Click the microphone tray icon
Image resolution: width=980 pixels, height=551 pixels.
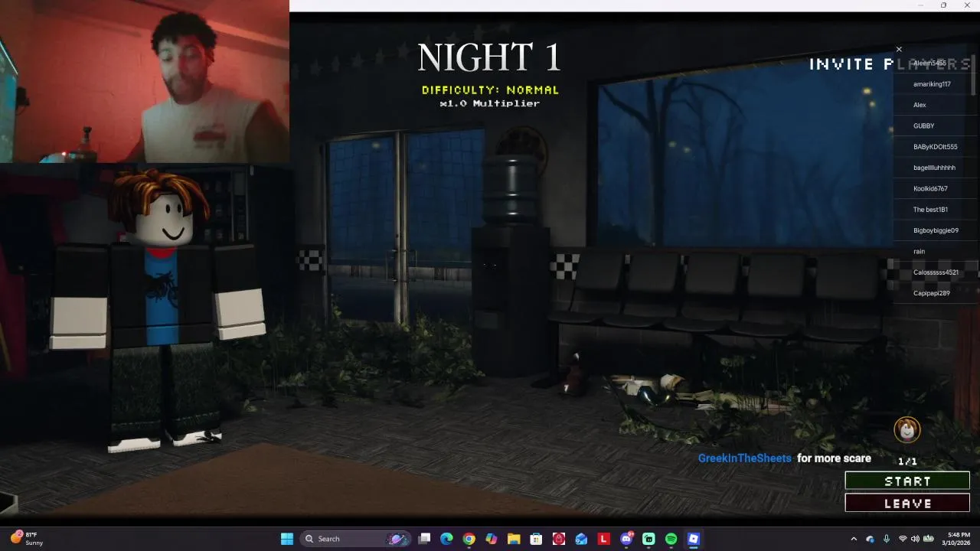pyautogui.click(x=887, y=539)
